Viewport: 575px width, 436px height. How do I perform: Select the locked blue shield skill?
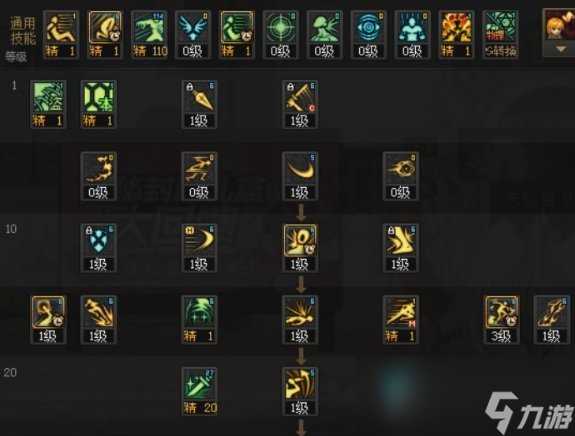[x=99, y=248]
